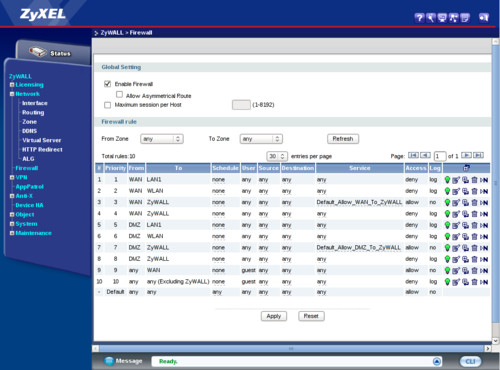The width and height of the screenshot is (500, 370).
Task: Expand the System menu
Action: click(12, 224)
